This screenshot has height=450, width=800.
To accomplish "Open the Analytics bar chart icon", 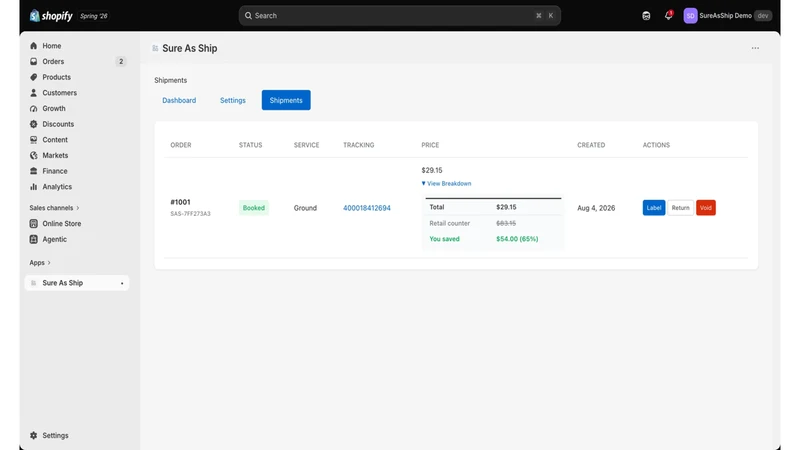I will 34,187.
